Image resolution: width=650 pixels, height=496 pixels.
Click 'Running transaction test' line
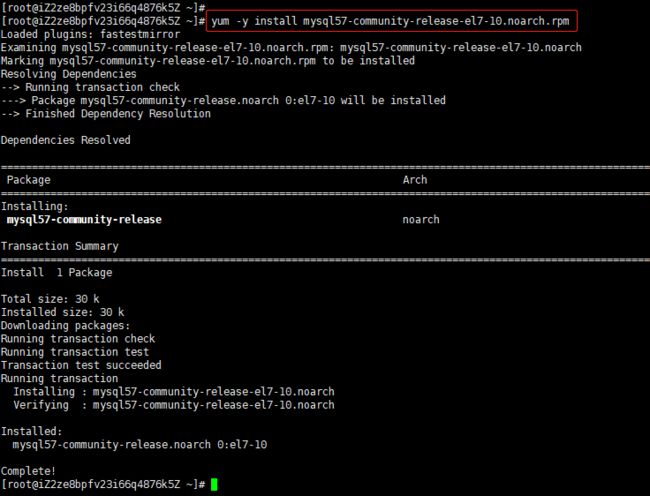point(75,352)
